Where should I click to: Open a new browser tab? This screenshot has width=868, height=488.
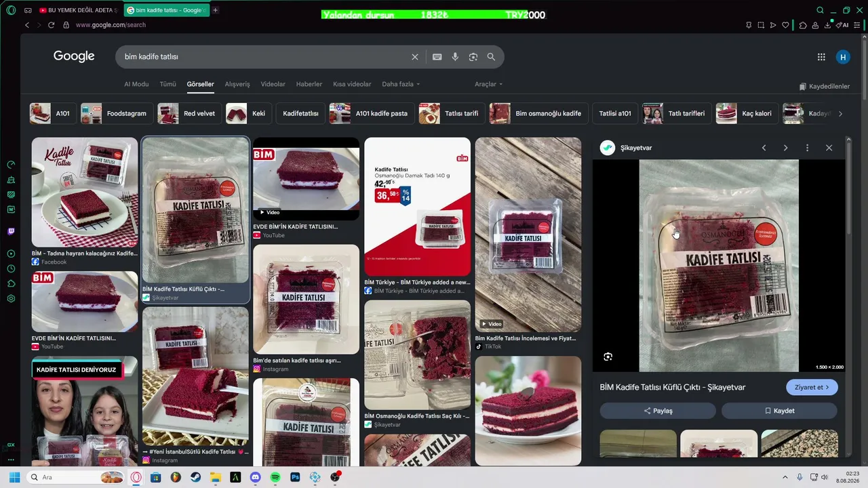click(215, 10)
